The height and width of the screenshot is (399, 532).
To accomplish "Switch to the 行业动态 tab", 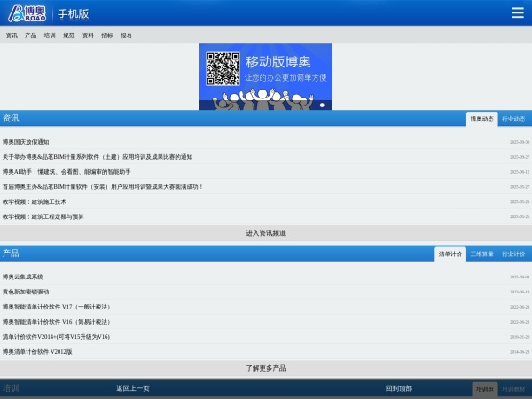I will click(x=513, y=119).
